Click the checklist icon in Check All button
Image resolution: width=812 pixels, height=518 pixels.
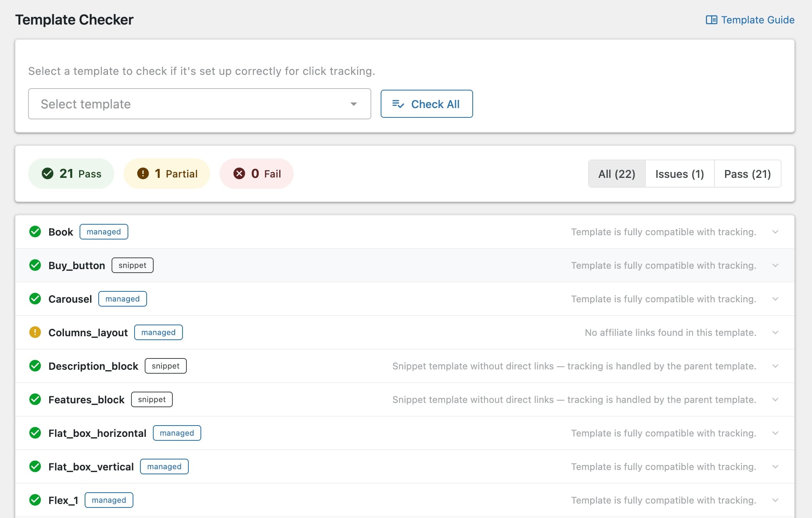(398, 104)
